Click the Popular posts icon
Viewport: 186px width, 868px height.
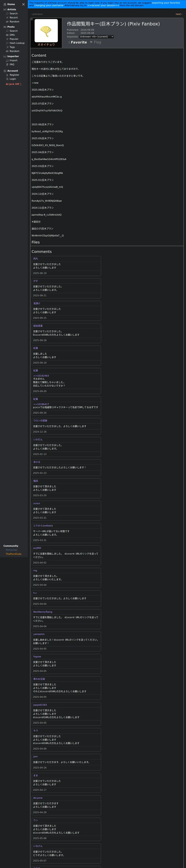coord(7,39)
